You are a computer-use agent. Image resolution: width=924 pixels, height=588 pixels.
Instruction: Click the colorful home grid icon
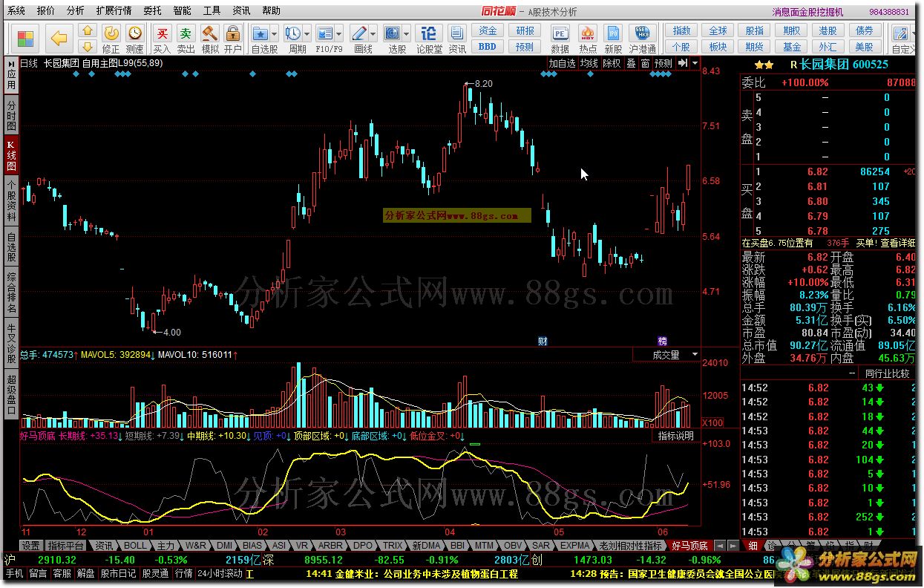[x=26, y=38]
